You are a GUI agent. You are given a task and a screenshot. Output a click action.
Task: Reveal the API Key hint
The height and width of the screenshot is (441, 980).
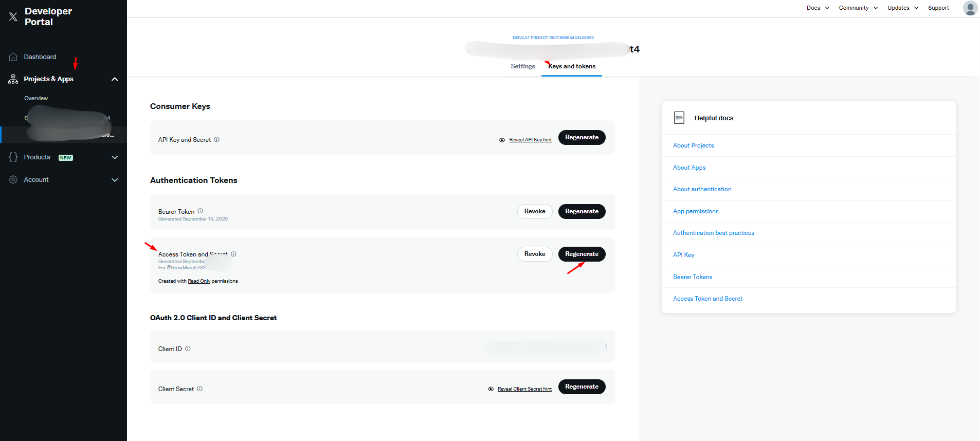(x=530, y=140)
